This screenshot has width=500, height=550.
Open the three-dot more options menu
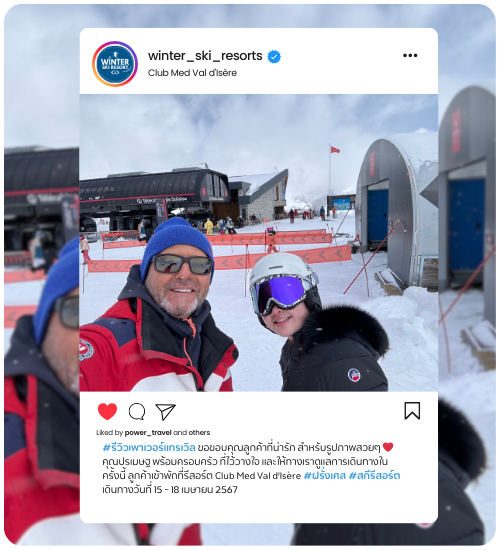[x=410, y=55]
